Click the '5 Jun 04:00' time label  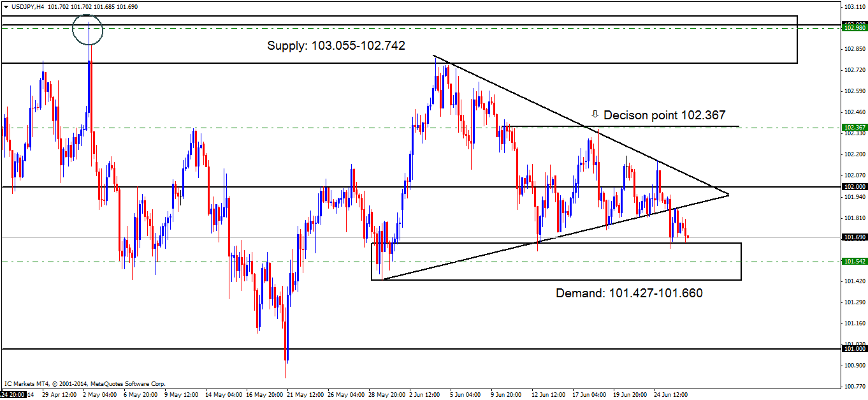(x=465, y=394)
